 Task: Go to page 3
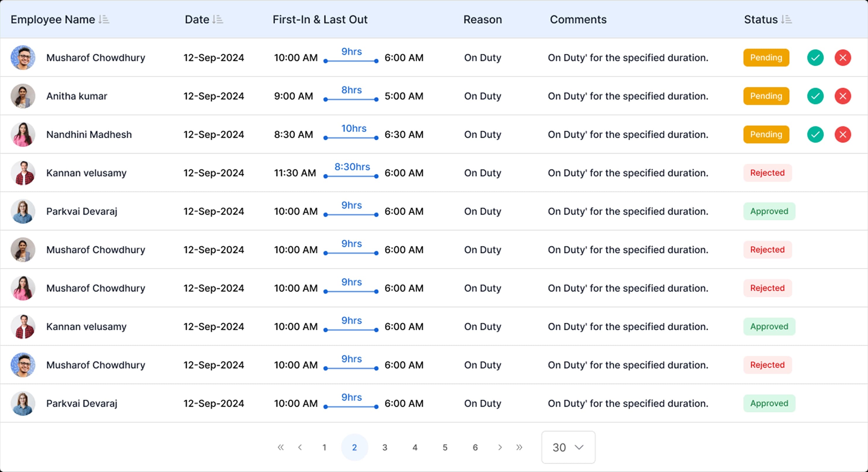coord(385,447)
